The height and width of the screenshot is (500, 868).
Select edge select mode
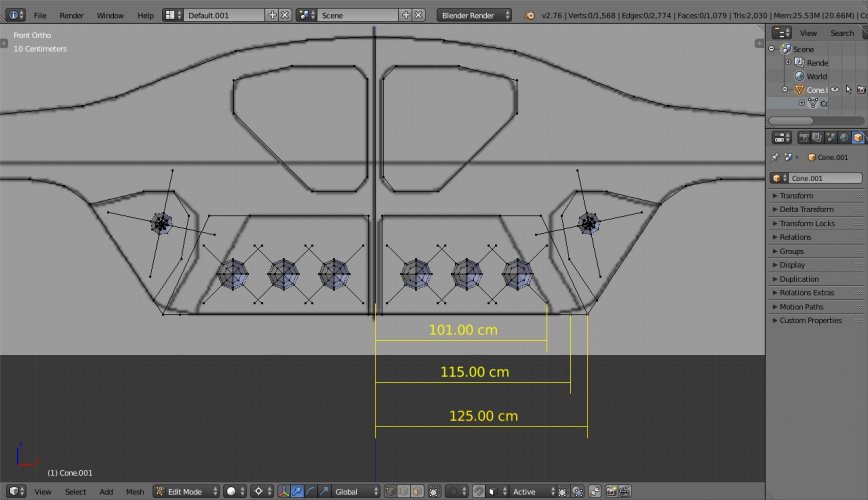(x=404, y=491)
